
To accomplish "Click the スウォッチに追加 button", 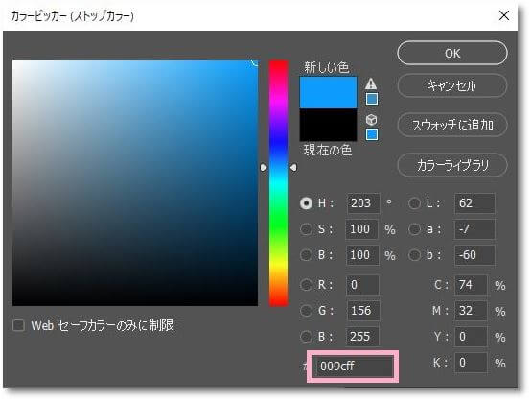I will (452, 125).
